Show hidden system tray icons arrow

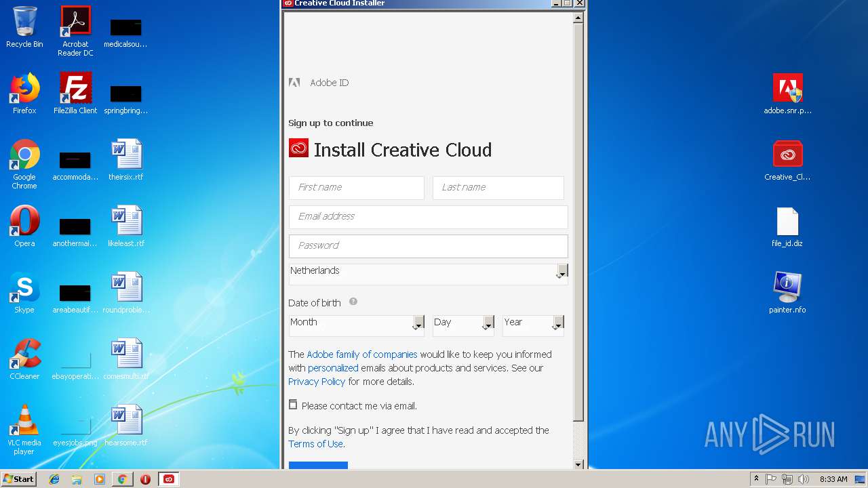point(756,479)
